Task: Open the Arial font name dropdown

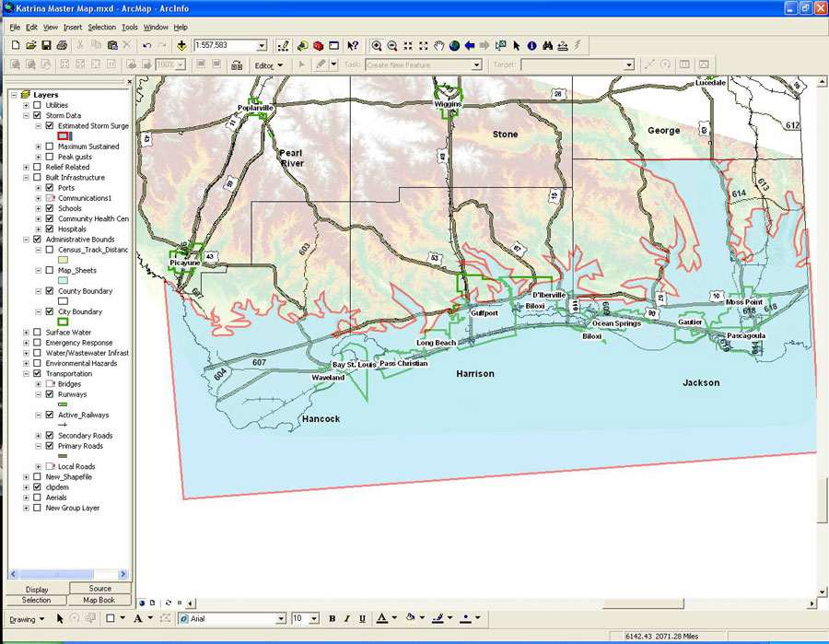Action: [281, 618]
